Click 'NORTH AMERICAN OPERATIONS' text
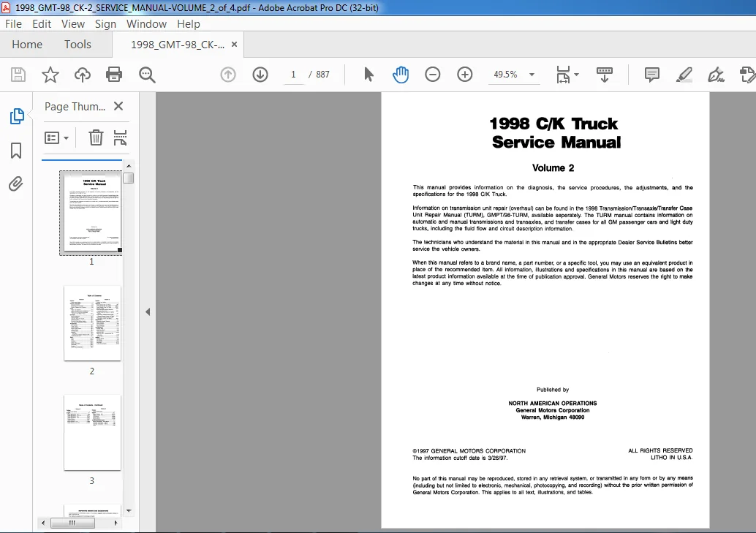 pyautogui.click(x=553, y=404)
